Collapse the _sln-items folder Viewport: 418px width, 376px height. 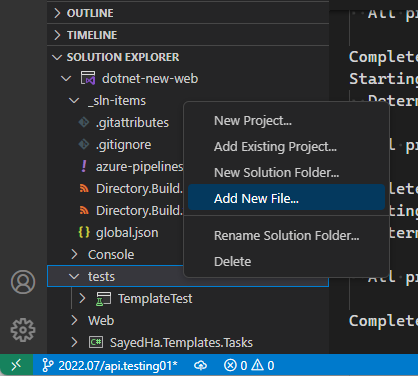74,100
